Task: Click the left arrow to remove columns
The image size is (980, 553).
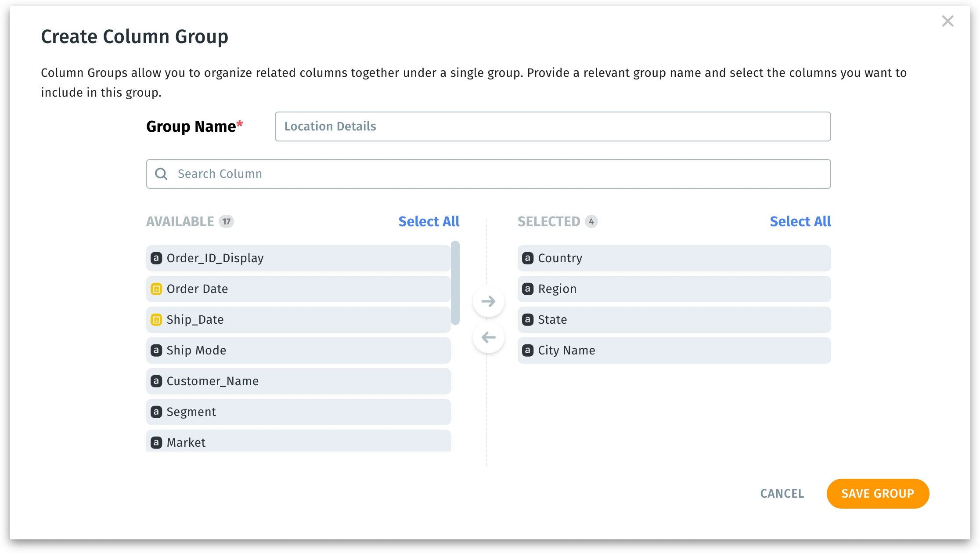Action: (488, 337)
